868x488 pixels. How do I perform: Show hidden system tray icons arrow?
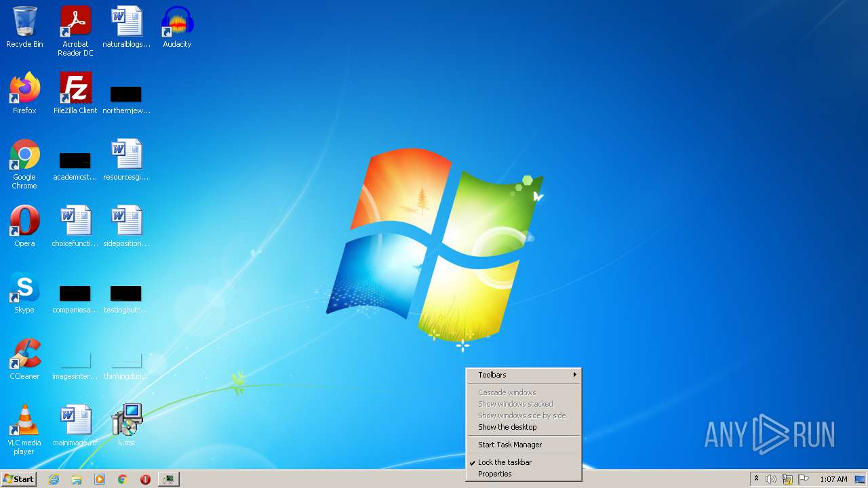(756, 479)
